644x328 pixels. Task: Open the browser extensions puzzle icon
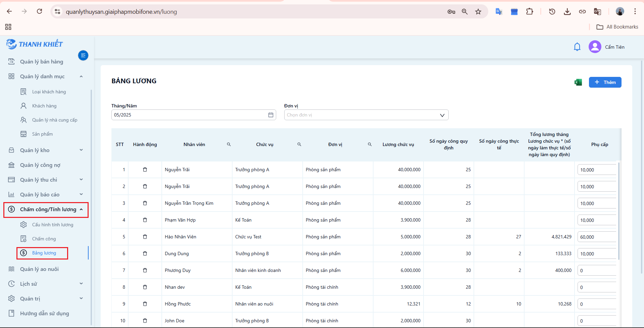[x=530, y=12]
